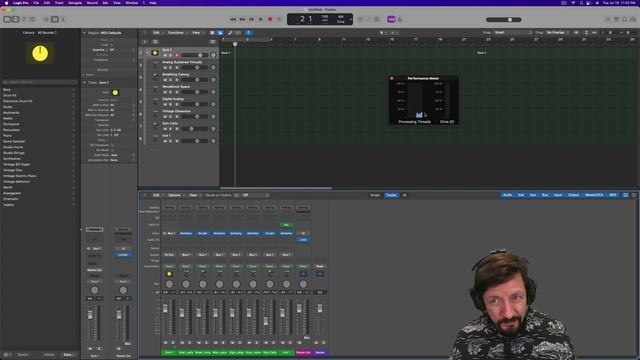
Task: Collapse the Region MIDI Defaults disclosure triangle
Action: click(84, 33)
